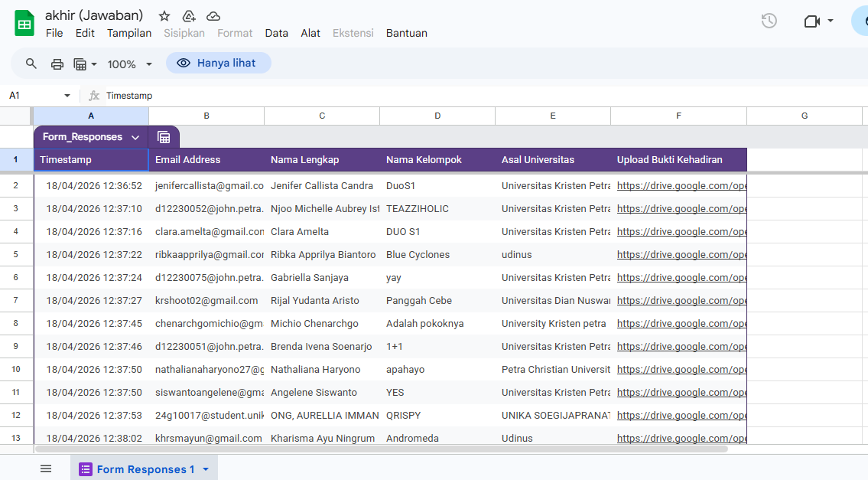Check the cloud document status icon

pos(213,16)
